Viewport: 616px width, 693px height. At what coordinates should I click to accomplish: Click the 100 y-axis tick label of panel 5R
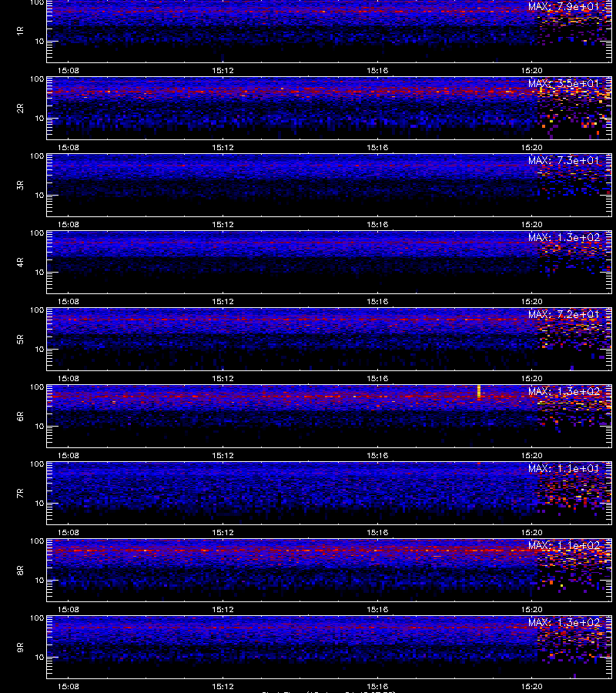pos(37,310)
